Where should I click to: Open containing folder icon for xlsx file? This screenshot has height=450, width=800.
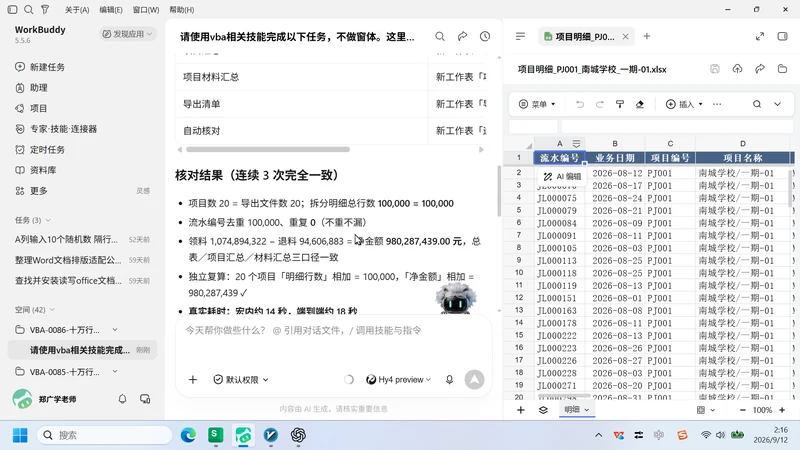pyautogui.click(x=782, y=69)
